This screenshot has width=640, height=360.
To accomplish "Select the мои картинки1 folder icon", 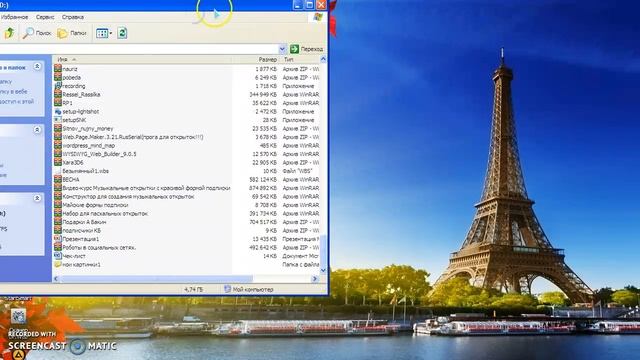I will 58,264.
